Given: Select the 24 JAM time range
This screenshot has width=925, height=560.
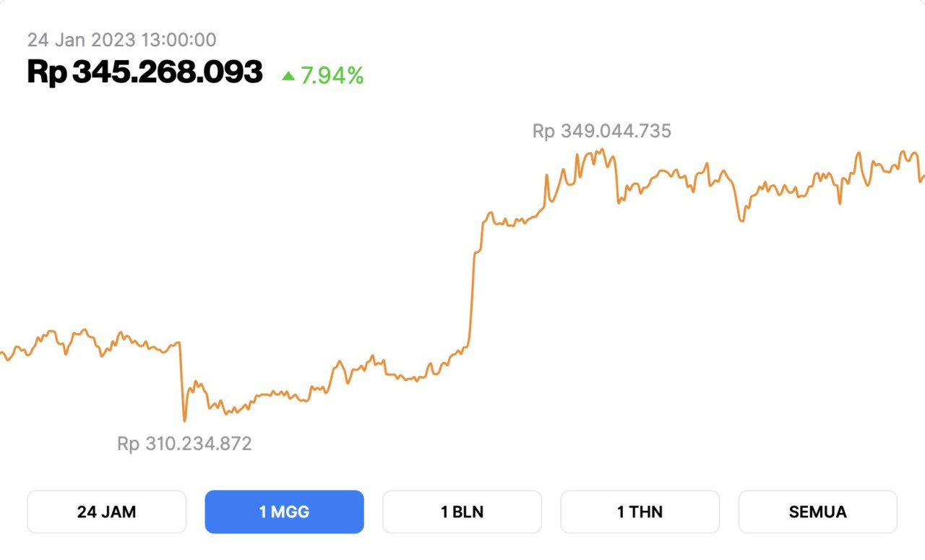Looking at the screenshot, I should (x=106, y=511).
